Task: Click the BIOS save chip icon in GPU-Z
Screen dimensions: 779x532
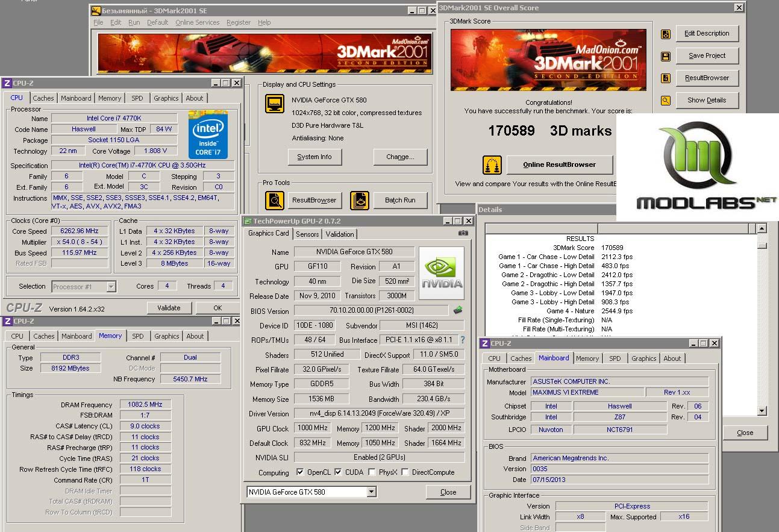Action: point(458,311)
